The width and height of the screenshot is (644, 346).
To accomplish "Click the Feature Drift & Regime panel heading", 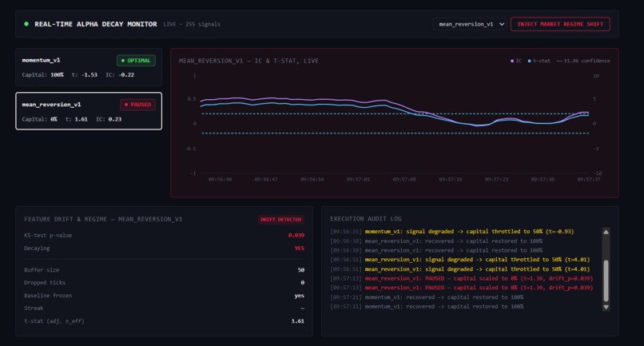I will click(103, 220).
